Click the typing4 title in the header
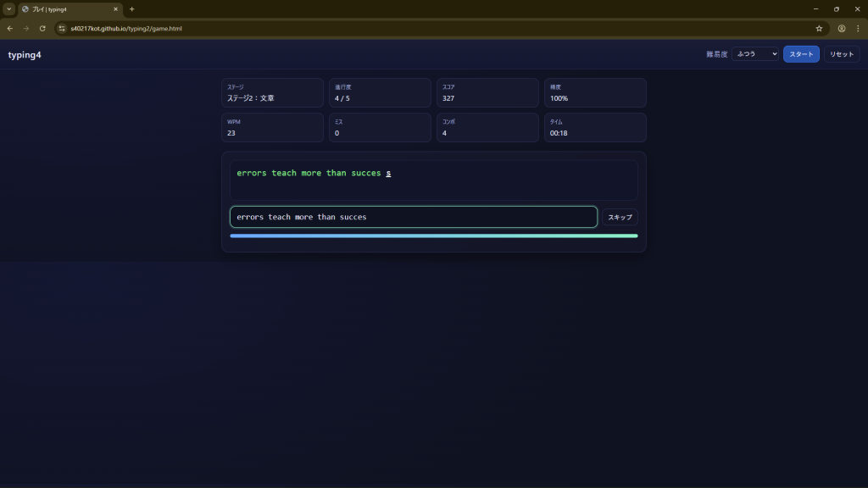Viewport: 868px width, 488px height. coord(25,55)
